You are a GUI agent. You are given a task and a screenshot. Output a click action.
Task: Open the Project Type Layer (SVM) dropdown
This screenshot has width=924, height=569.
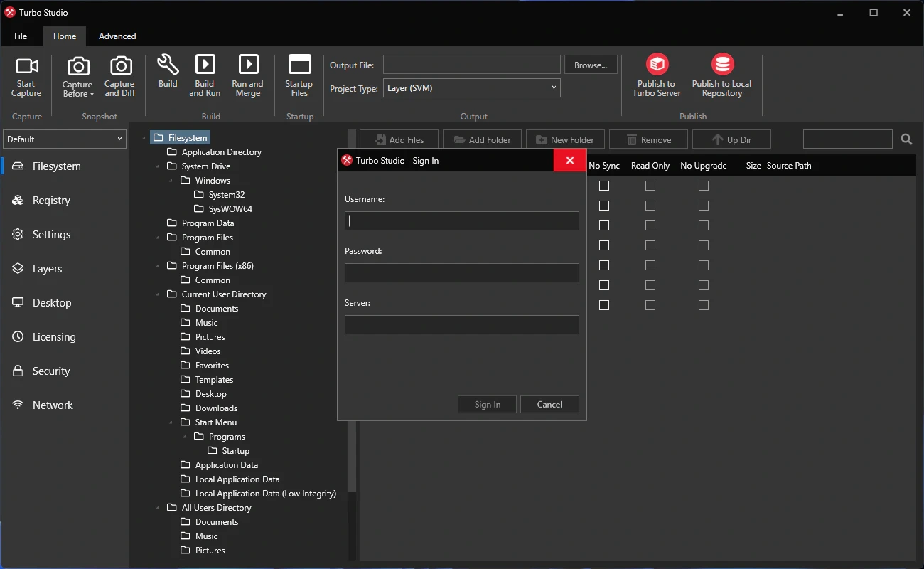click(x=472, y=88)
